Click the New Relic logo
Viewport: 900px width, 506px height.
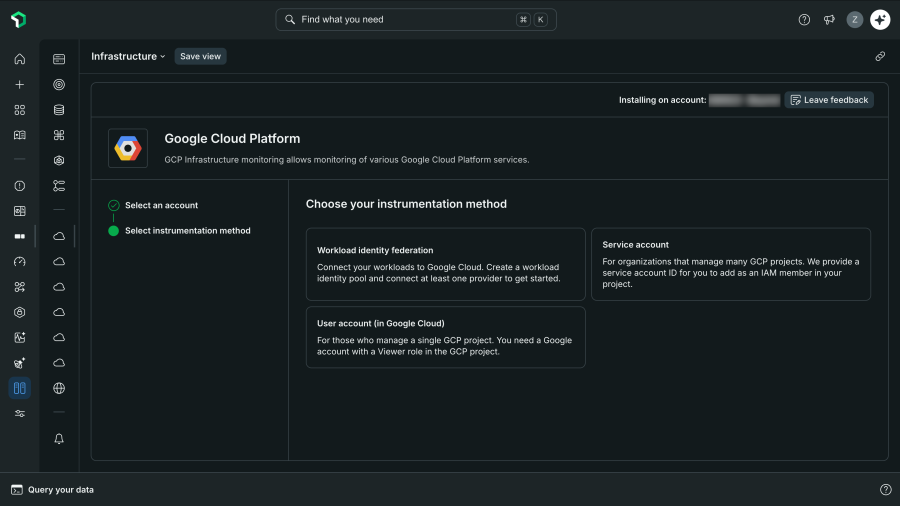tap(18, 20)
